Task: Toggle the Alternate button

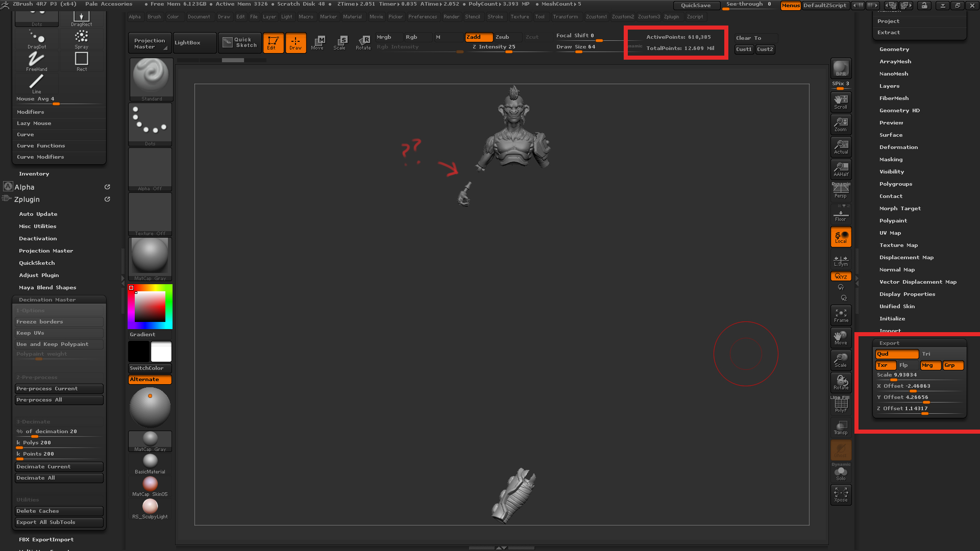Action: pos(150,380)
